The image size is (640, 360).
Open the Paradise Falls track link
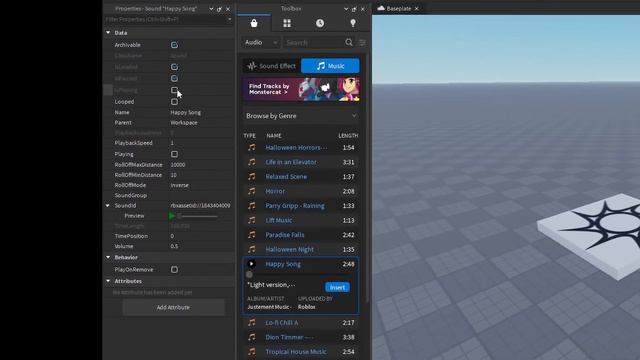coord(284,235)
